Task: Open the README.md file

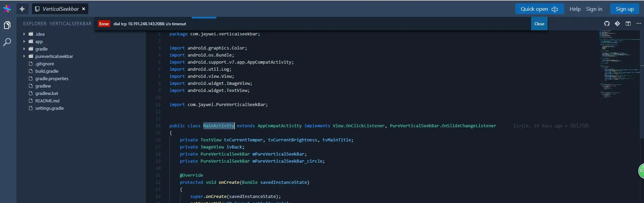Action: click(x=47, y=101)
